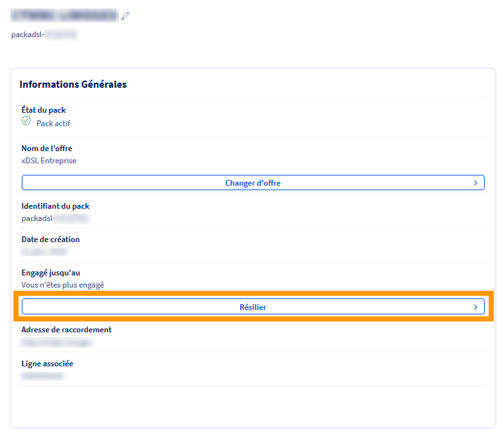Click the blurred pack title at the top

[64, 16]
